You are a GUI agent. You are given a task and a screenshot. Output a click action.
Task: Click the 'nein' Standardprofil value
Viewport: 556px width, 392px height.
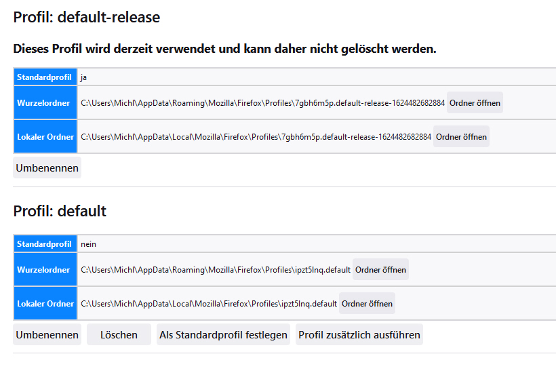[x=88, y=244]
